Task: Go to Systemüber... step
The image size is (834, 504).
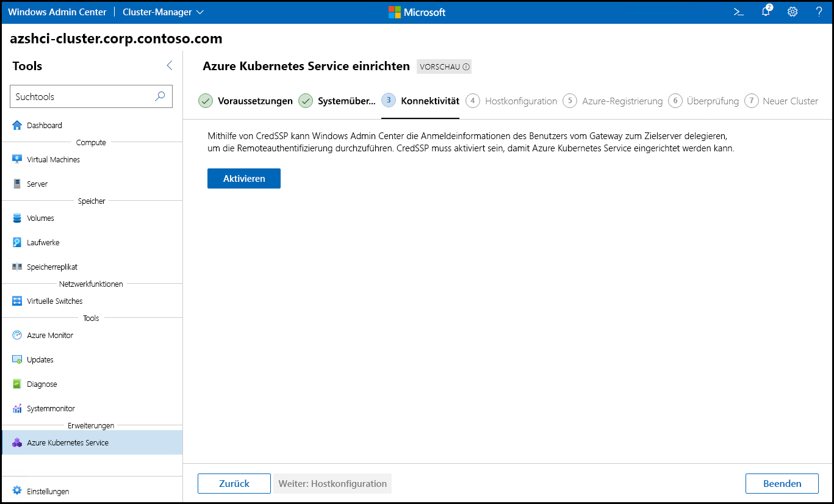Action: [337, 101]
